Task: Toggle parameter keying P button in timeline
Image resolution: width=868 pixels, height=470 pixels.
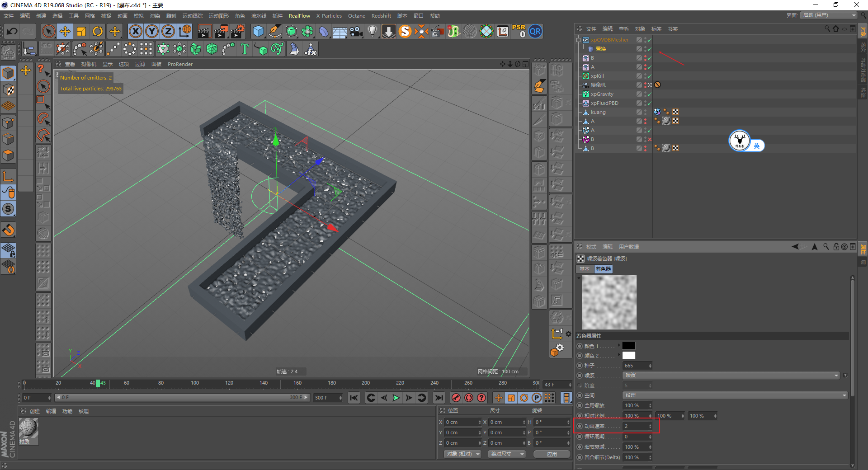Action: coord(537,398)
